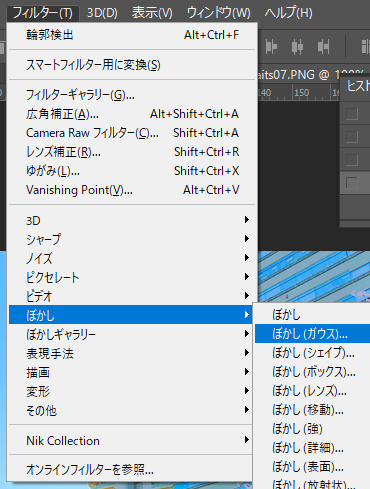Choose スマートフィルター用に変換(S)
This screenshot has width=370, height=489.
click(132, 65)
